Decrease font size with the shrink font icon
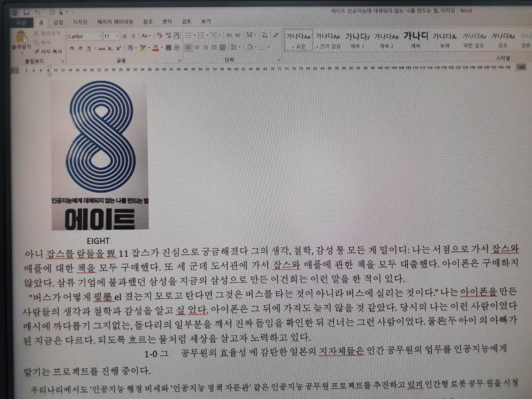This screenshot has height=399, width=532. tap(133, 36)
